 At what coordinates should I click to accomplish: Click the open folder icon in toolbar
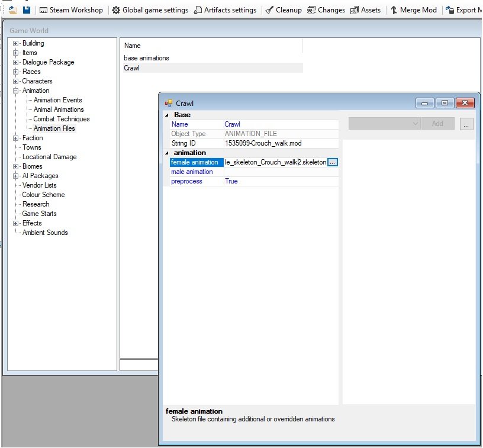pos(12,9)
